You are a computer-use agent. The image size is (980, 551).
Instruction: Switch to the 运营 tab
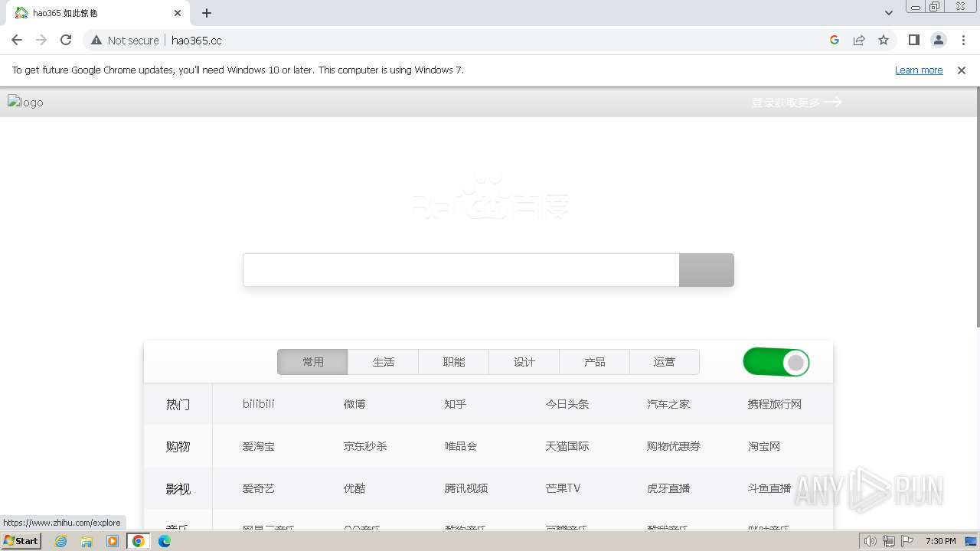coord(665,362)
